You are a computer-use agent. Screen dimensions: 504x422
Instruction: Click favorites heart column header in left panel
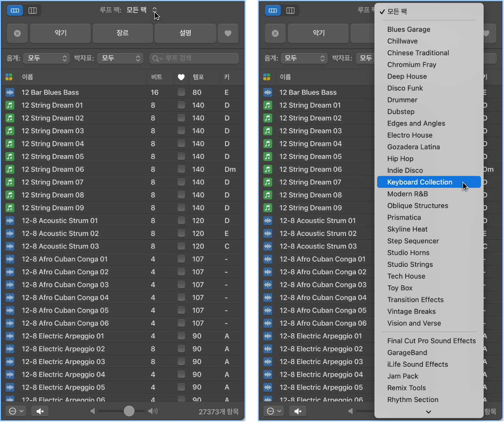coord(181,77)
